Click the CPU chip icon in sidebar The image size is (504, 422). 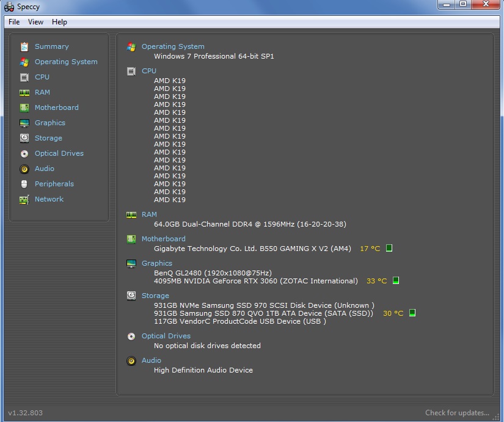point(24,78)
